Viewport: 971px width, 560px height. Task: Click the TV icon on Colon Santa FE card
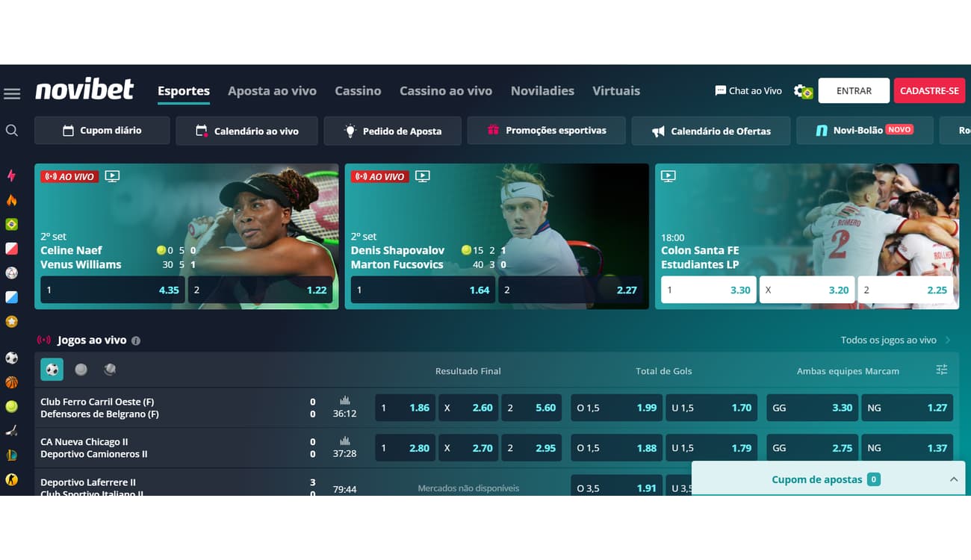(668, 176)
